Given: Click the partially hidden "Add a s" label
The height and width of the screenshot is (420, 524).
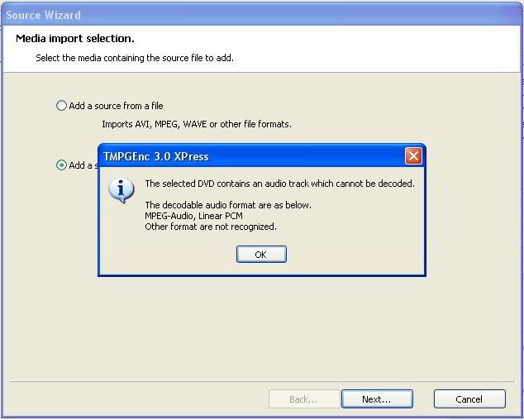Looking at the screenshot, I should coord(83,165).
